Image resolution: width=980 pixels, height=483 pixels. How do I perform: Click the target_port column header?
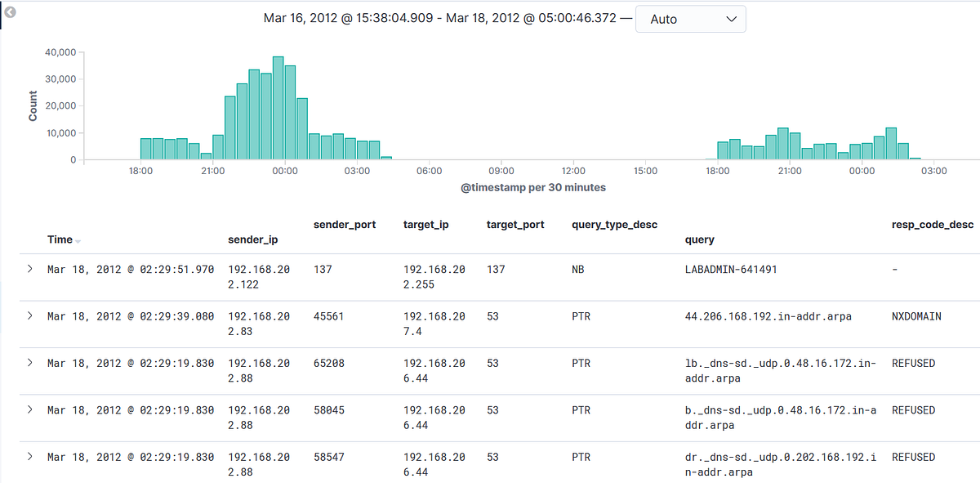pyautogui.click(x=515, y=224)
